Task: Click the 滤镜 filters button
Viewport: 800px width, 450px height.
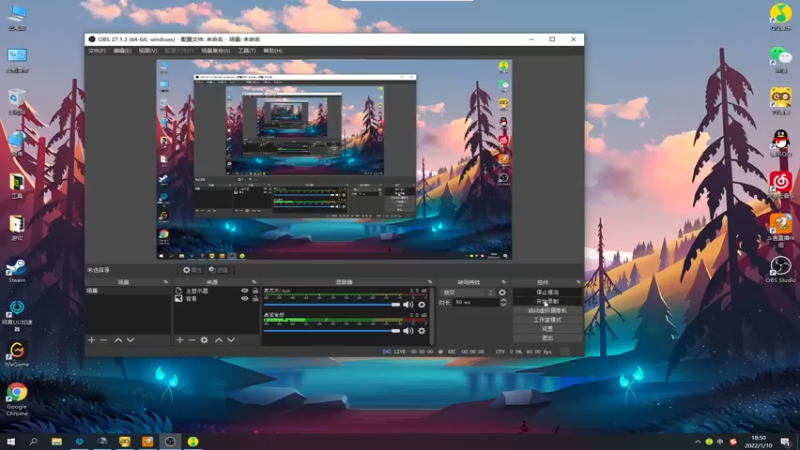Action: (218, 270)
